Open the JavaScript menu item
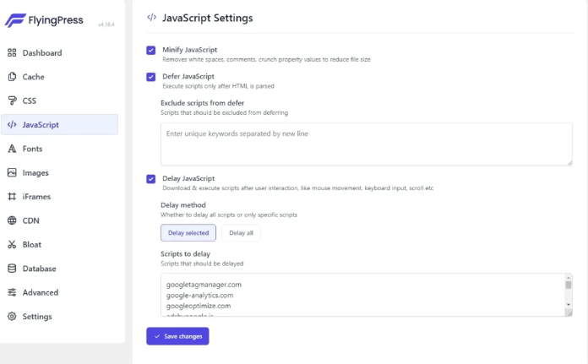This screenshot has height=364, width=588. click(41, 125)
